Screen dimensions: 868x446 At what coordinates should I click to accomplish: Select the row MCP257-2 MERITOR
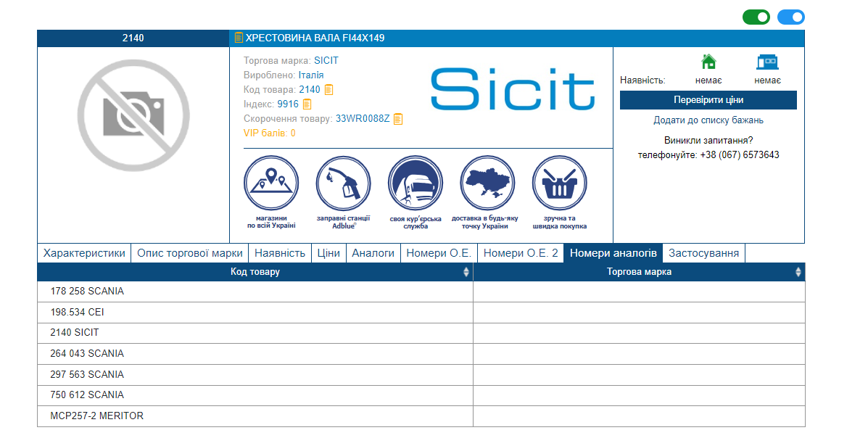pyautogui.click(x=421, y=416)
